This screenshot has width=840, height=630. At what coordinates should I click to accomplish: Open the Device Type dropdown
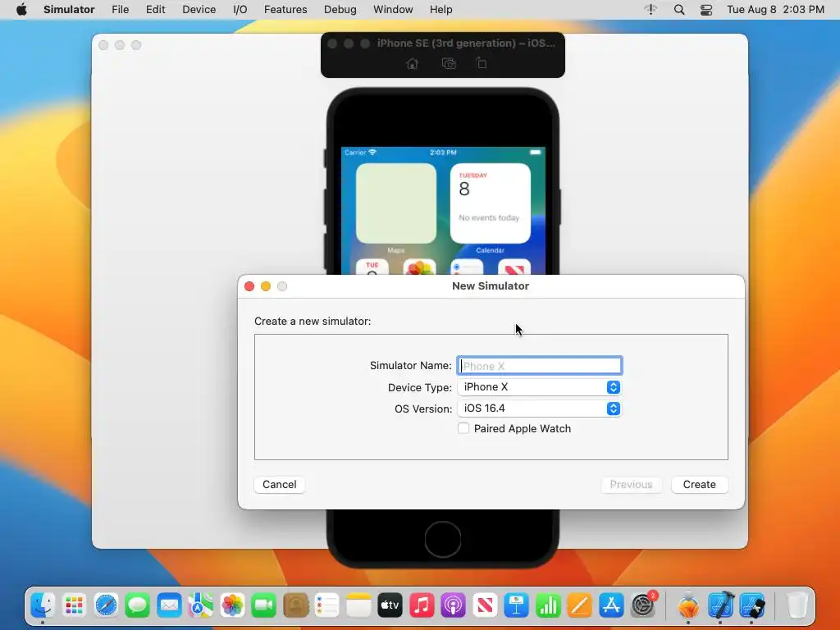coord(539,387)
